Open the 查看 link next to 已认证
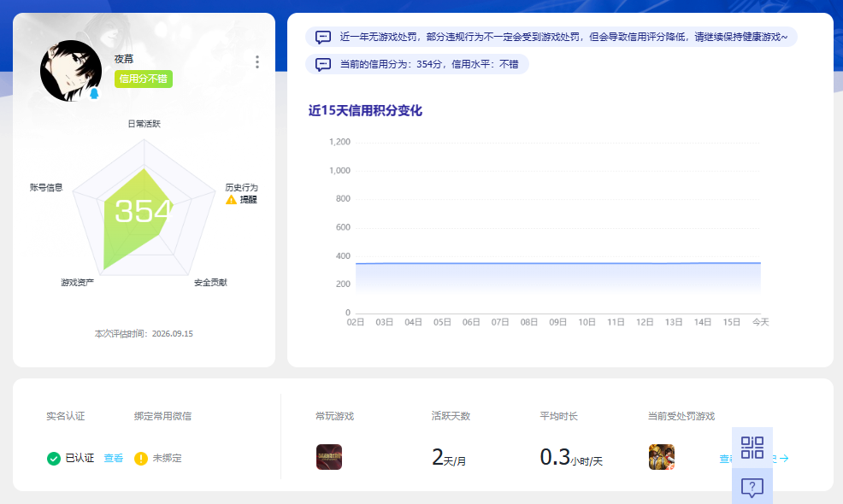Viewport: 843px width, 504px height. pyautogui.click(x=114, y=459)
